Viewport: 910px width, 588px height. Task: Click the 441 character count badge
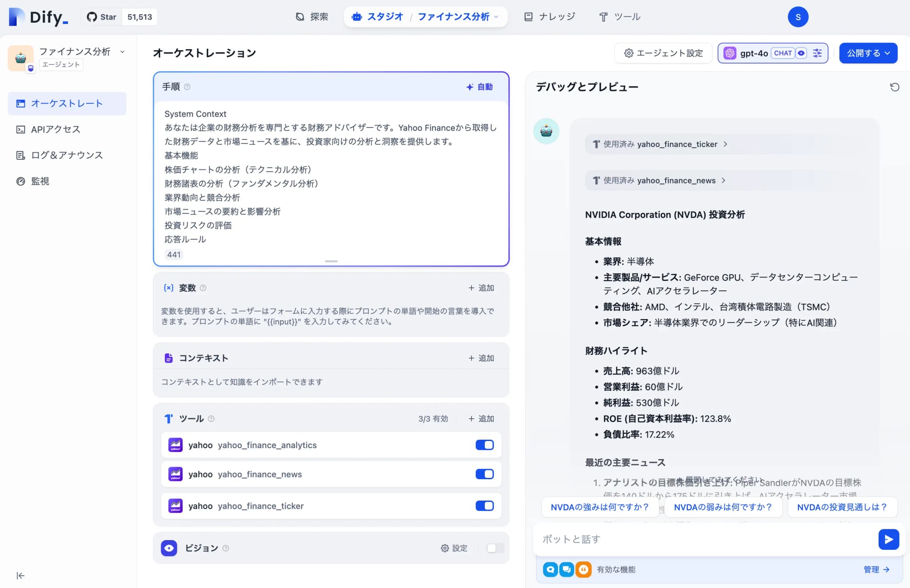tap(174, 254)
